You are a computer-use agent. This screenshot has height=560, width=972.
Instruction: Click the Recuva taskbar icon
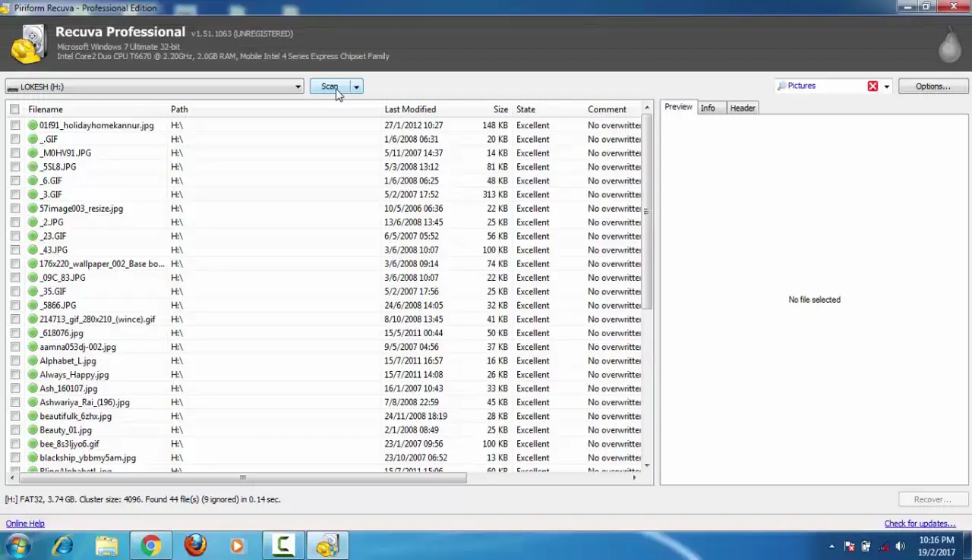pyautogui.click(x=327, y=546)
